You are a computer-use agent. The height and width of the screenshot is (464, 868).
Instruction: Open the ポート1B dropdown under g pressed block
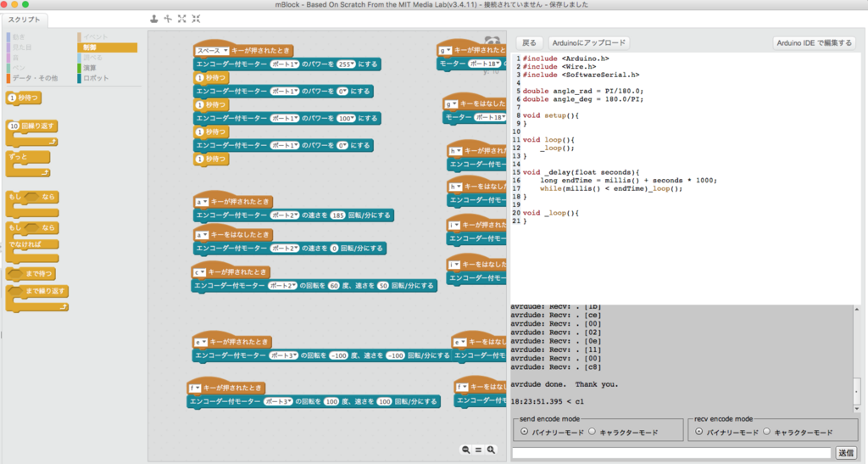[x=485, y=64]
